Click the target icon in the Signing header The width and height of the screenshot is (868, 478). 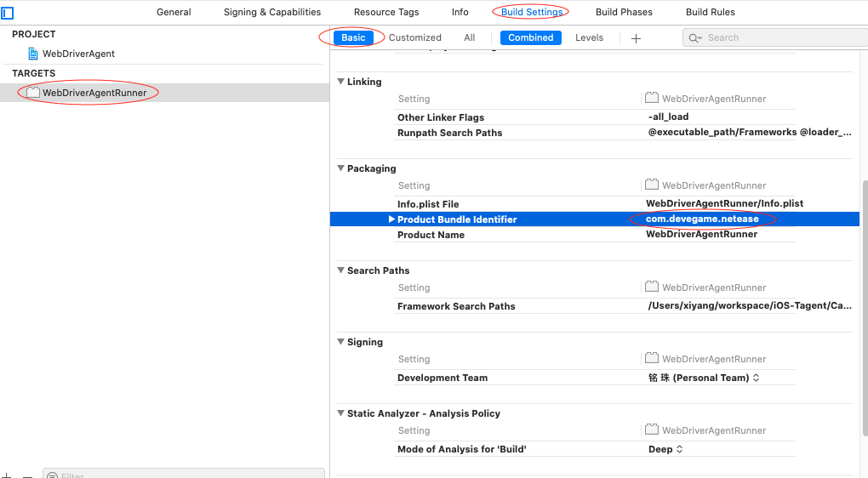(x=652, y=358)
